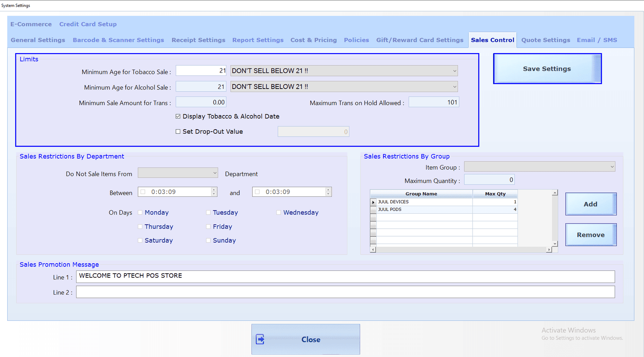
Task: Click Max Qty column header
Action: (495, 194)
